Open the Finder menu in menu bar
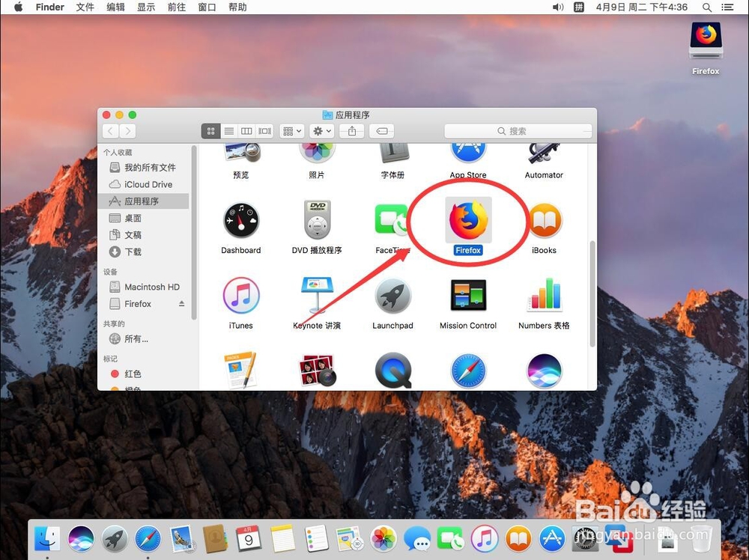Viewport: 749px width, 560px height. pos(49,7)
